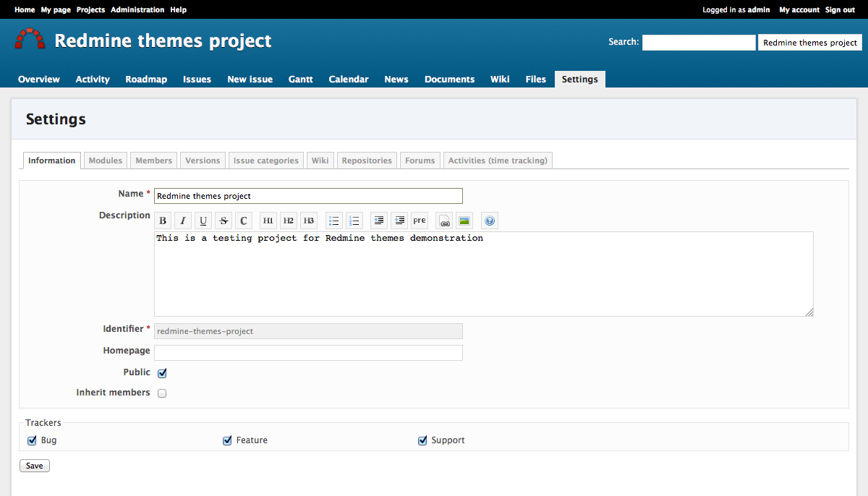Viewport: 868px width, 496px height.
Task: Toggle the Bug tracker checkbox
Action: 32,440
